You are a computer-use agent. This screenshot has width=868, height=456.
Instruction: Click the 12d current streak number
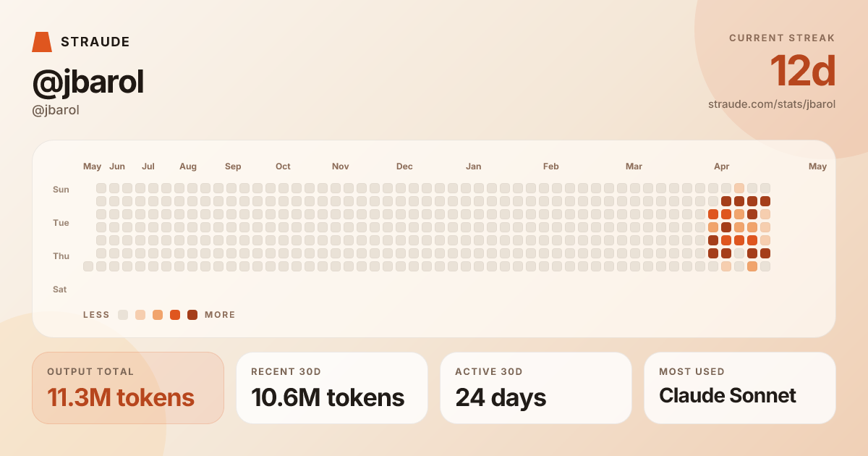point(802,72)
